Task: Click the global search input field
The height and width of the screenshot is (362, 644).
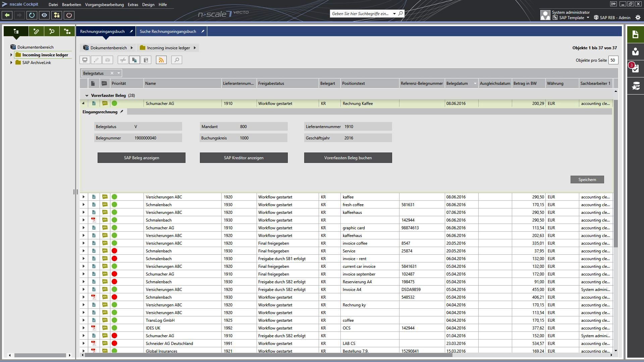Action: pyautogui.click(x=361, y=13)
